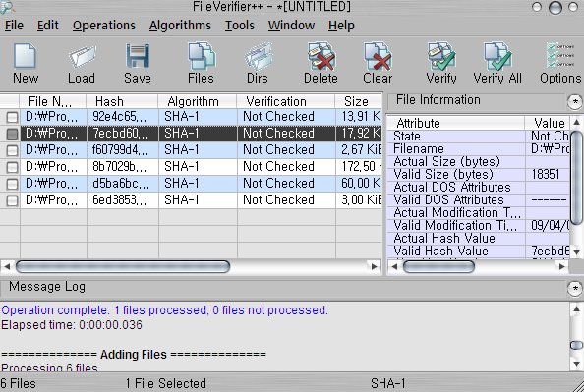
Task: Click the File Information scroll down arrow
Action: 576,252
